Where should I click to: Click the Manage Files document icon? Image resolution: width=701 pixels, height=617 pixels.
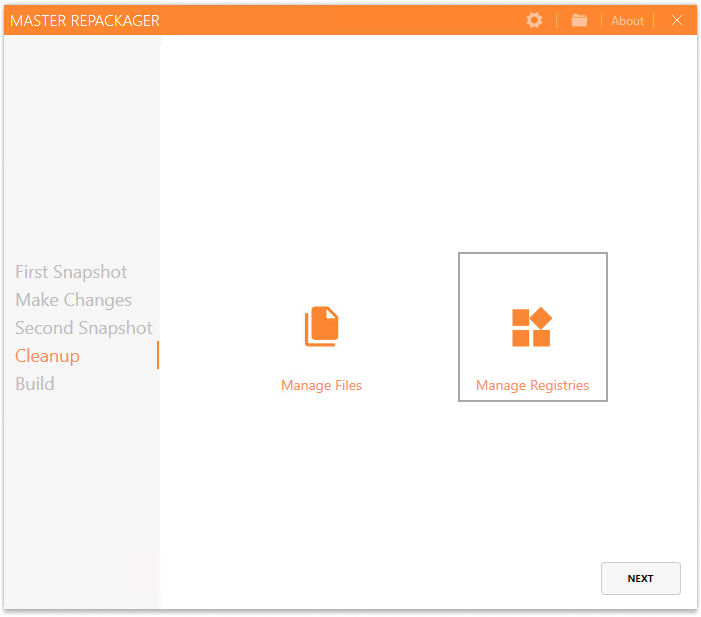321,326
